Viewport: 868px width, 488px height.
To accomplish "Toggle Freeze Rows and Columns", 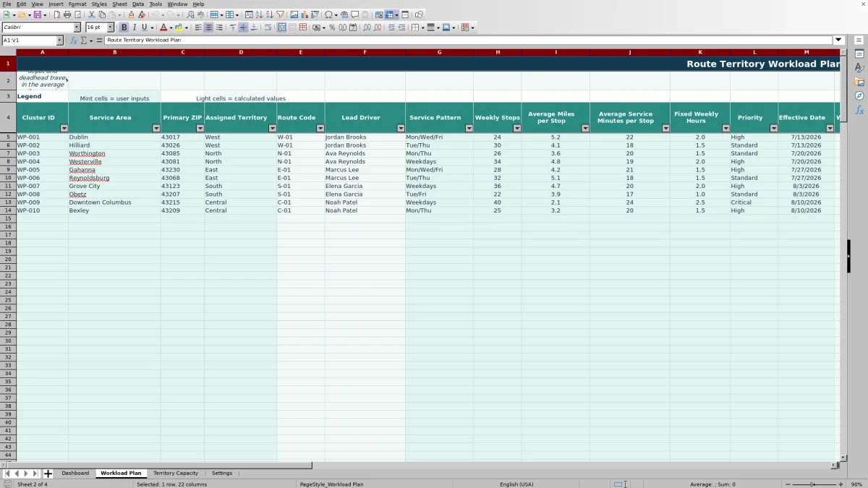I will point(389,14).
